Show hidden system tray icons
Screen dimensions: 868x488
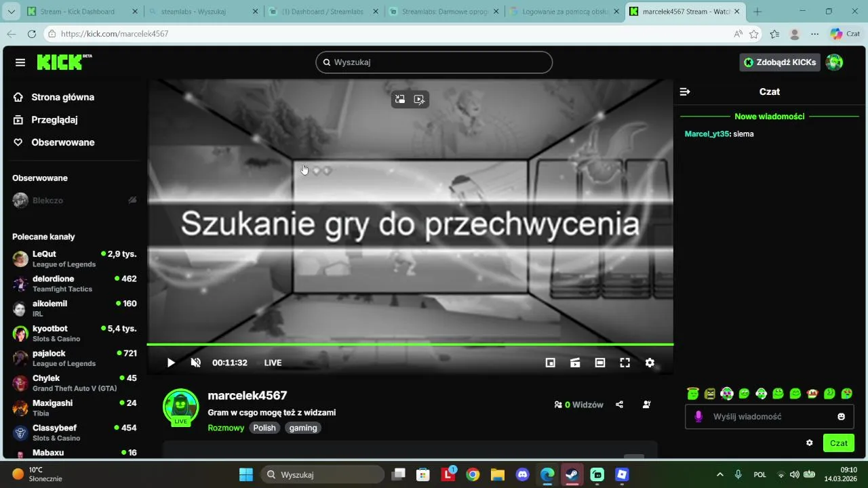click(719, 474)
